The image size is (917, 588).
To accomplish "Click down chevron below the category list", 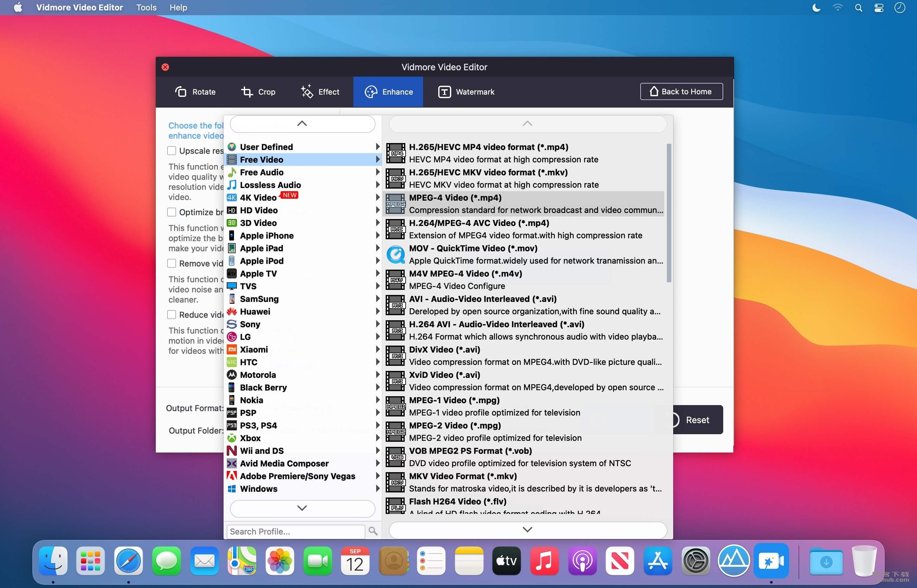I will pyautogui.click(x=302, y=508).
